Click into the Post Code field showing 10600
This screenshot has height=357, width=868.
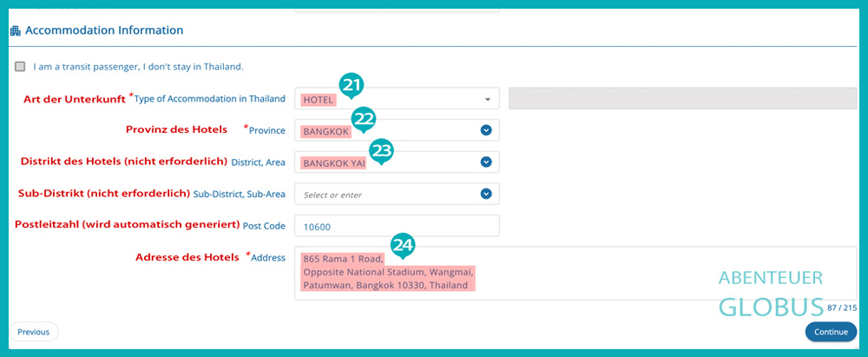click(x=397, y=226)
